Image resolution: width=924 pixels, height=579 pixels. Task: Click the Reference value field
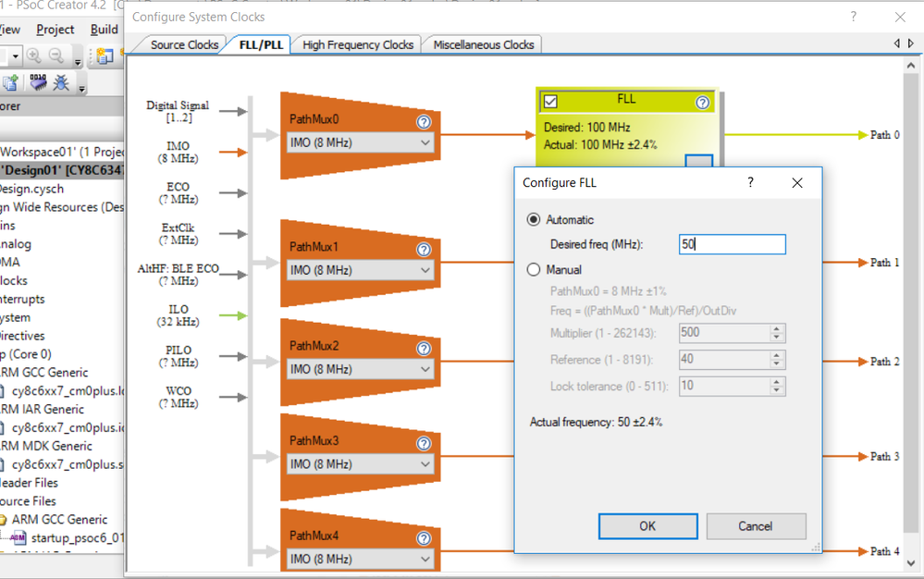pos(724,359)
